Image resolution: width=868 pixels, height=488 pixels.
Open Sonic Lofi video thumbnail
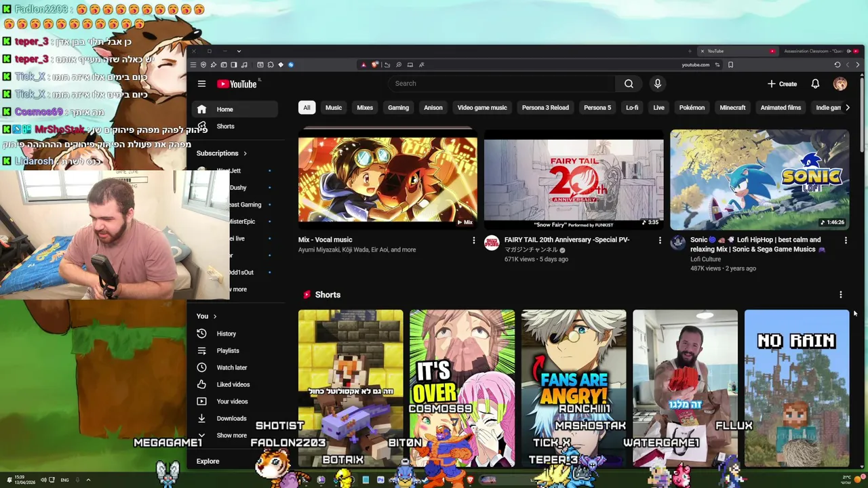[x=759, y=180]
